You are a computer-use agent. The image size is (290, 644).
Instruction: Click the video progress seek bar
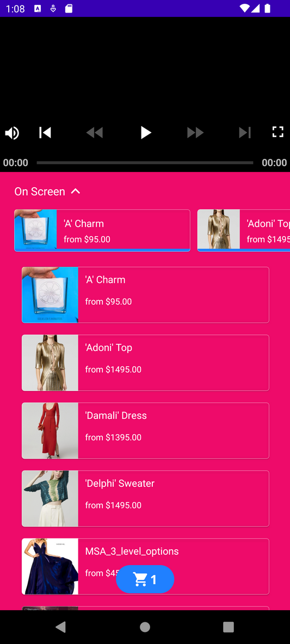[145, 163]
